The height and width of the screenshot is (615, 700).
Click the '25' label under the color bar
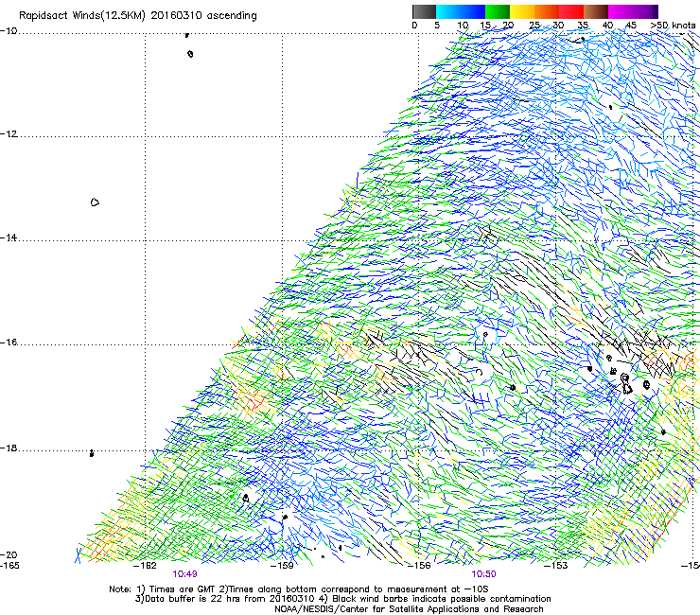[534, 26]
